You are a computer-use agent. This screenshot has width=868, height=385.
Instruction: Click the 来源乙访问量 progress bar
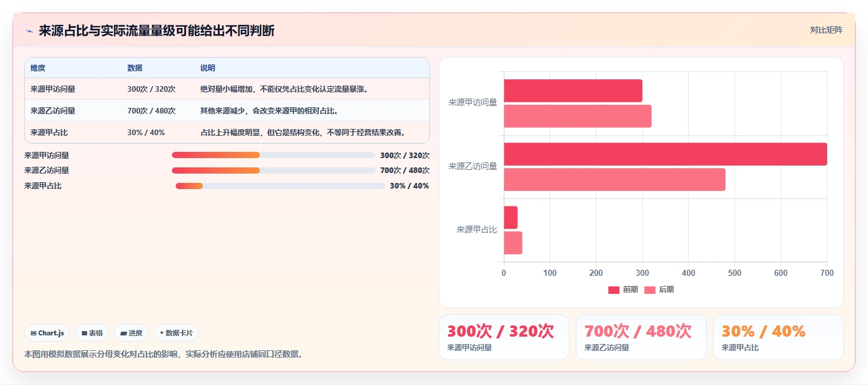(274, 170)
